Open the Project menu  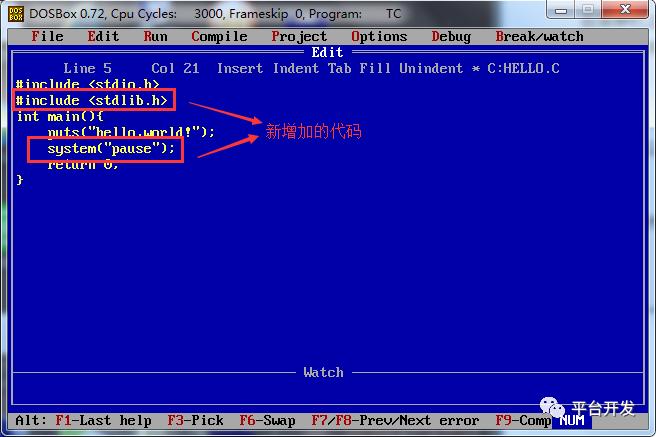[x=299, y=37]
